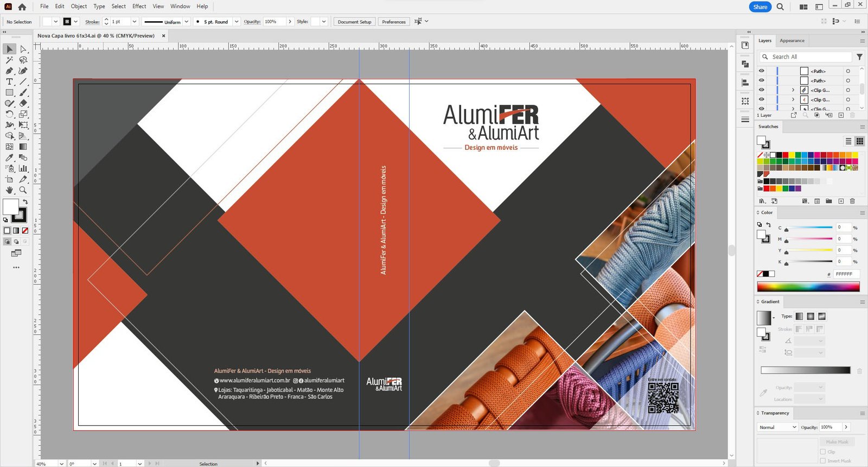Click the CMYK color spectrum bar

point(808,287)
